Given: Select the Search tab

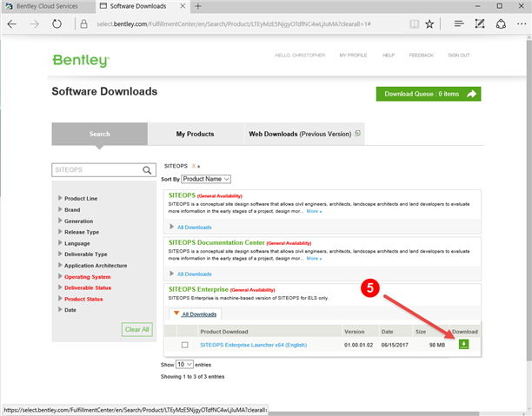Looking at the screenshot, I should point(100,134).
